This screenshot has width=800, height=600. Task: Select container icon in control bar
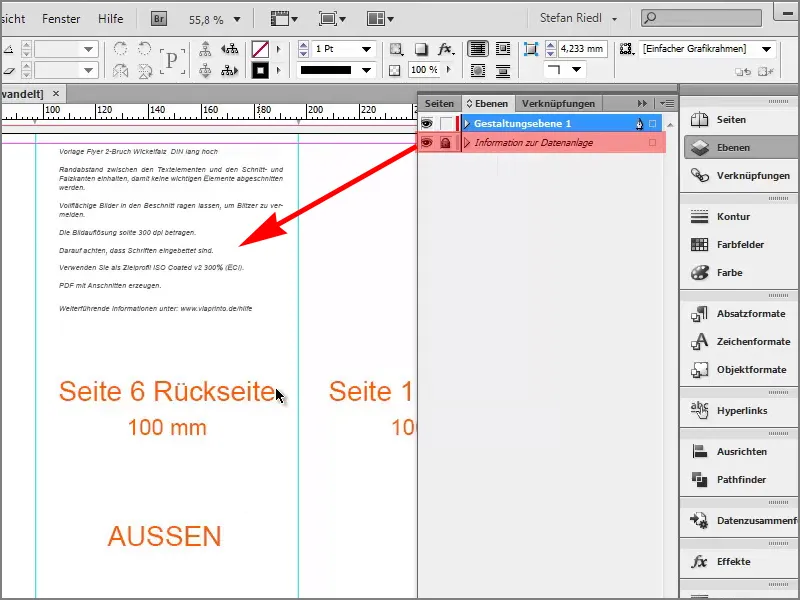click(x=205, y=49)
